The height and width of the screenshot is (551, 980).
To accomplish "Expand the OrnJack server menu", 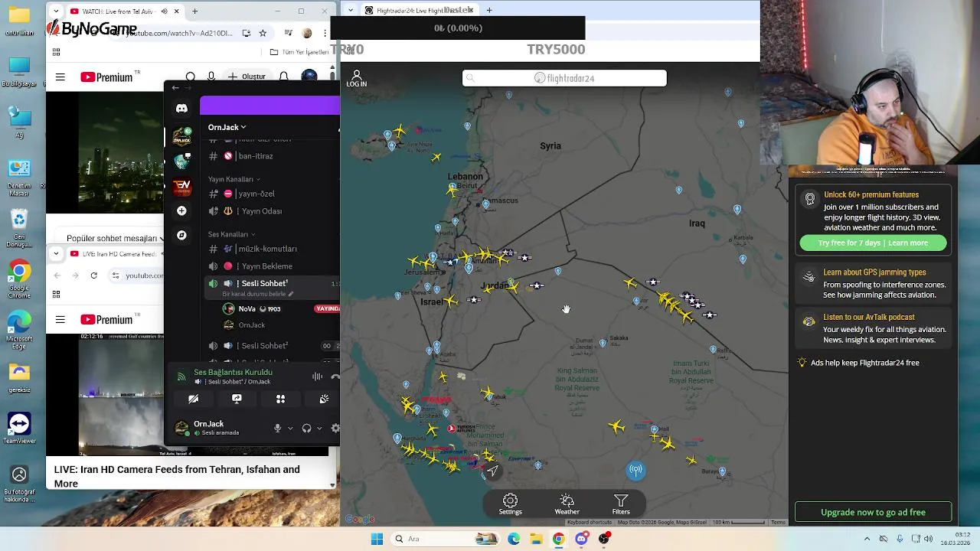I will (x=227, y=127).
